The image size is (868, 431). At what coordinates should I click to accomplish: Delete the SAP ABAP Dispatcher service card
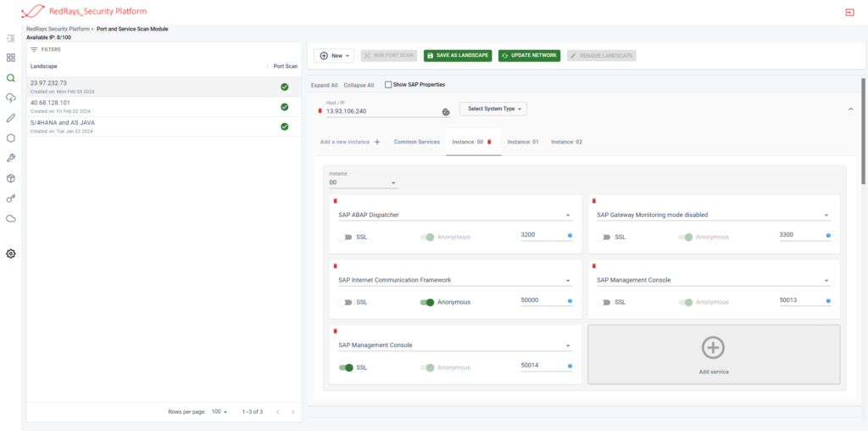[x=335, y=201]
